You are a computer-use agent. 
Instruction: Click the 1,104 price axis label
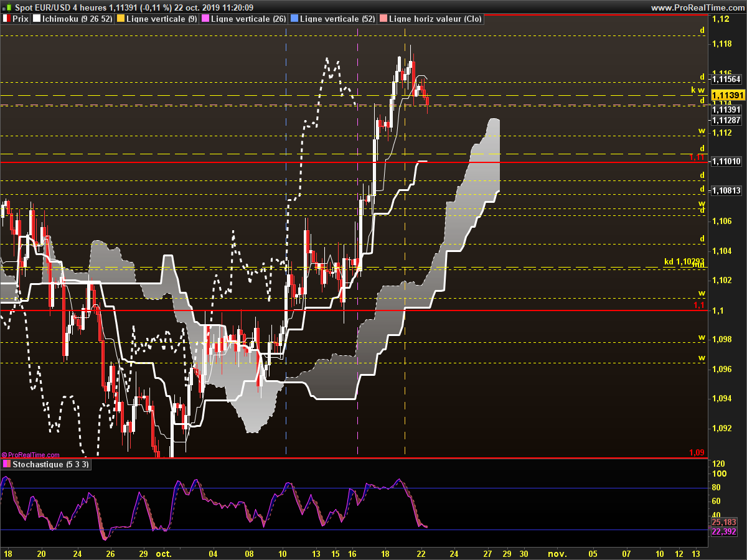pyautogui.click(x=722, y=251)
